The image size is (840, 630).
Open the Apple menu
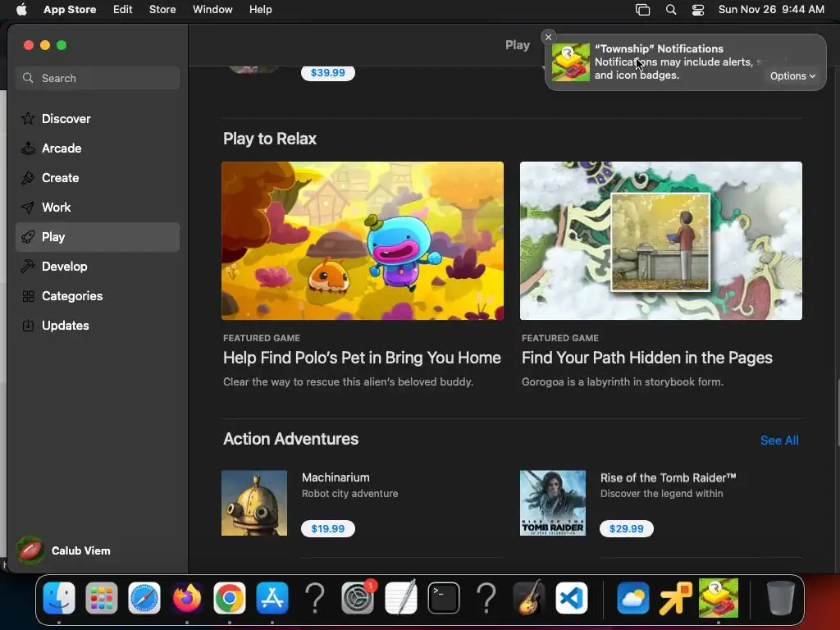click(x=21, y=10)
